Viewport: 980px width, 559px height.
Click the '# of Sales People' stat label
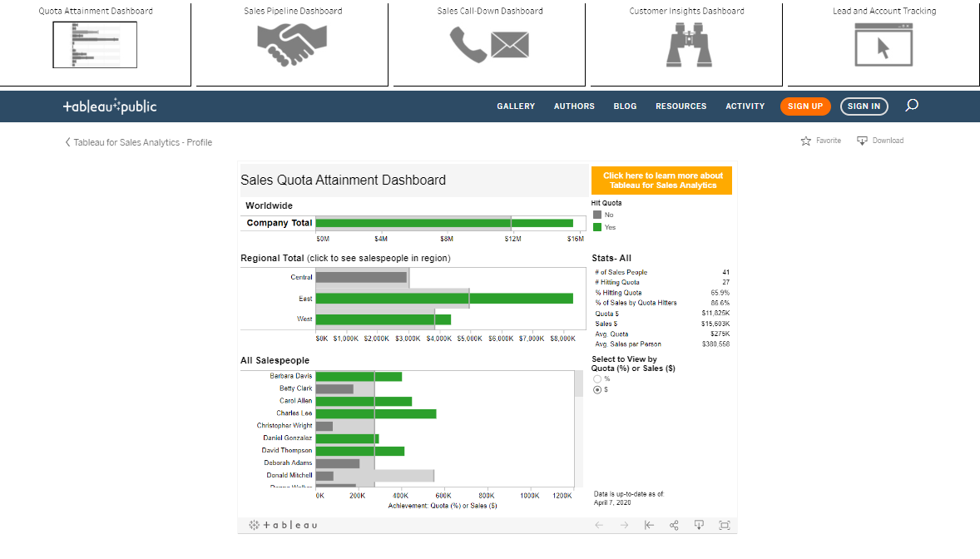pos(621,273)
